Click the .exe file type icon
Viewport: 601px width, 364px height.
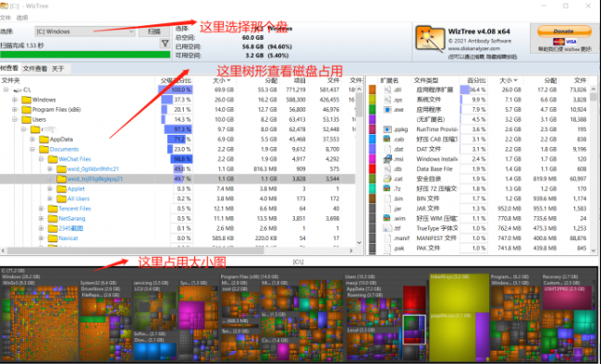[x=387, y=110]
